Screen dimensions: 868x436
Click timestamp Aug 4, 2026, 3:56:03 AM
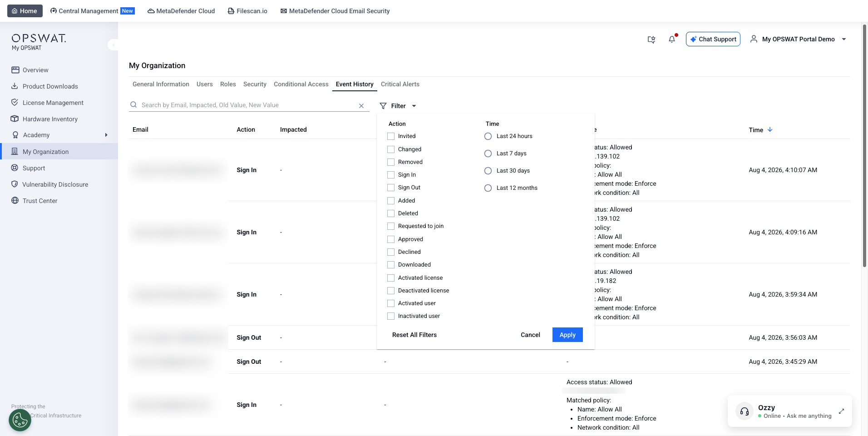click(x=783, y=337)
